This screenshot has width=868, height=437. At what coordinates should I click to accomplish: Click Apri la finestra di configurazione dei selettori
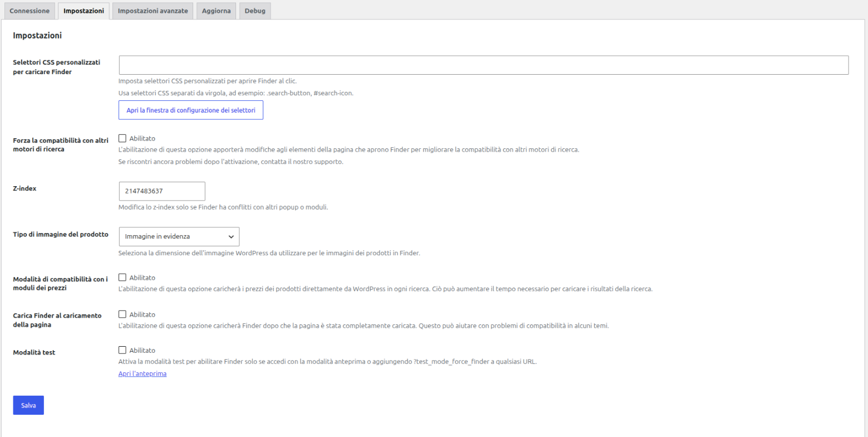191,110
